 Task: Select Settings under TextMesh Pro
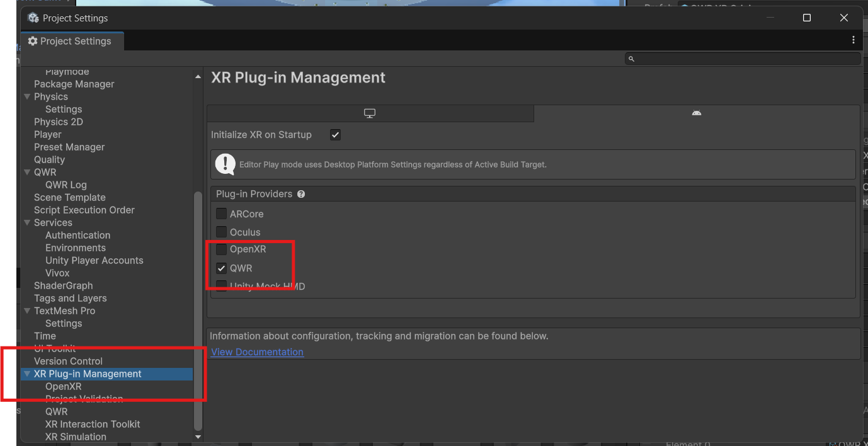point(64,323)
